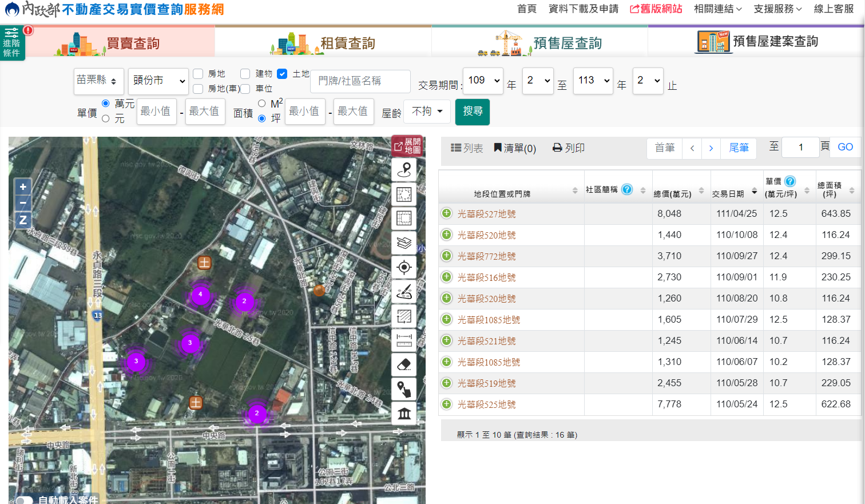Open 資料下載及申請 menu item

584,9
